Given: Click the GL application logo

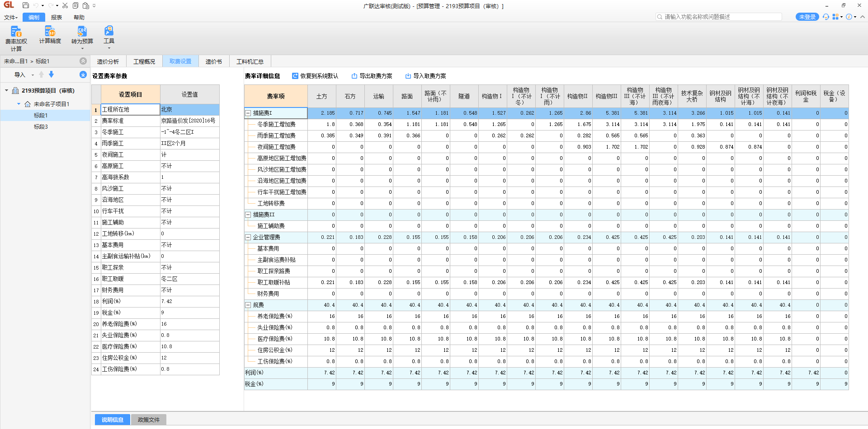Looking at the screenshot, I should pyautogui.click(x=9, y=5).
